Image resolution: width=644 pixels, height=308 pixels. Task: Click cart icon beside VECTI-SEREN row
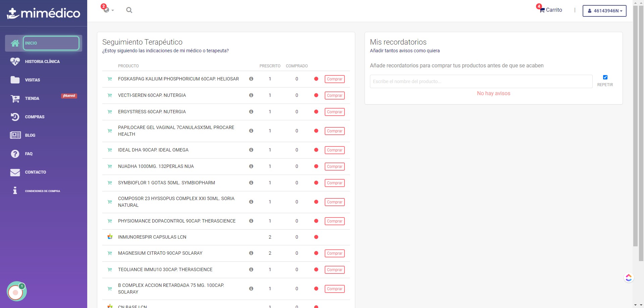click(110, 96)
